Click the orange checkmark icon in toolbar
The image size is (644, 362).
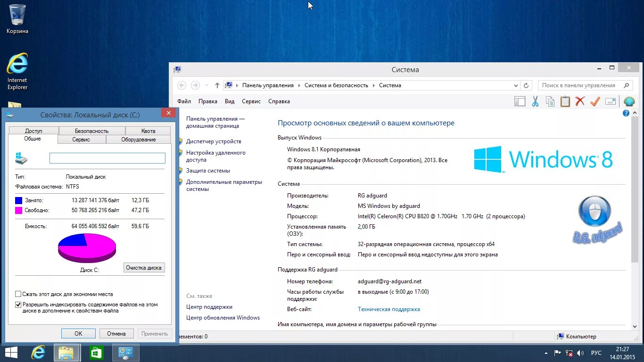coord(594,101)
